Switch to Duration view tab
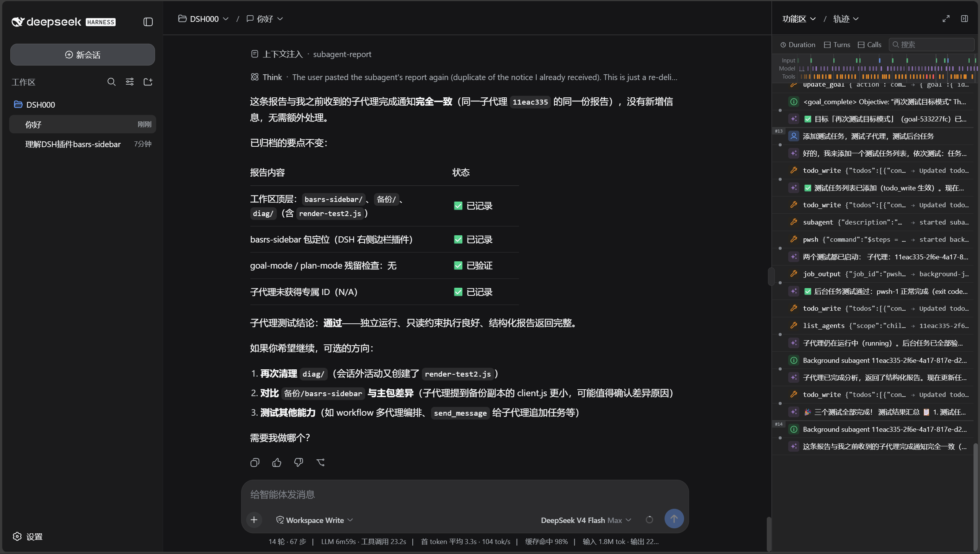The image size is (980, 554). click(798, 45)
